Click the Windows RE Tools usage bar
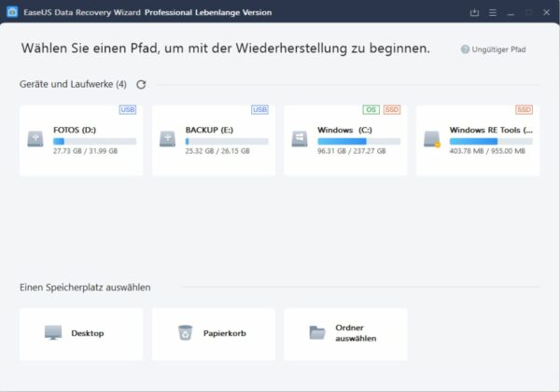Image resolution: width=560 pixels, height=392 pixels. tap(491, 141)
